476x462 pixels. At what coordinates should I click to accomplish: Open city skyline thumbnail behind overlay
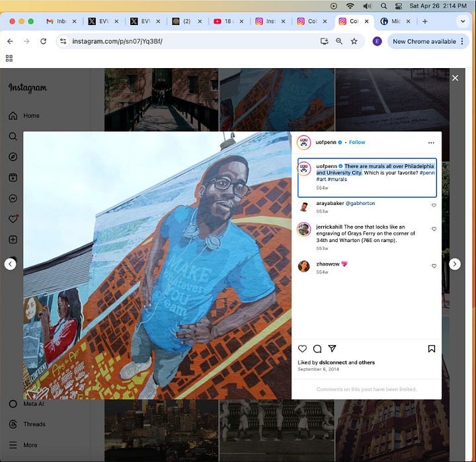click(x=161, y=430)
